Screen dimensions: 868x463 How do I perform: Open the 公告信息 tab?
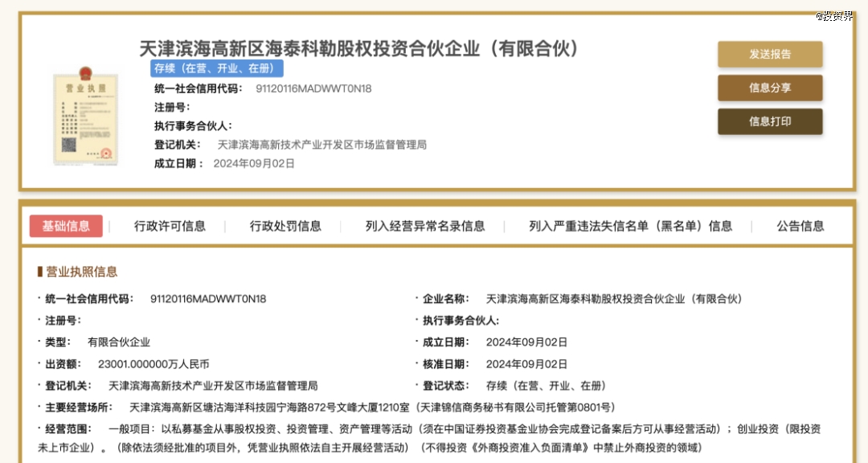(800, 226)
